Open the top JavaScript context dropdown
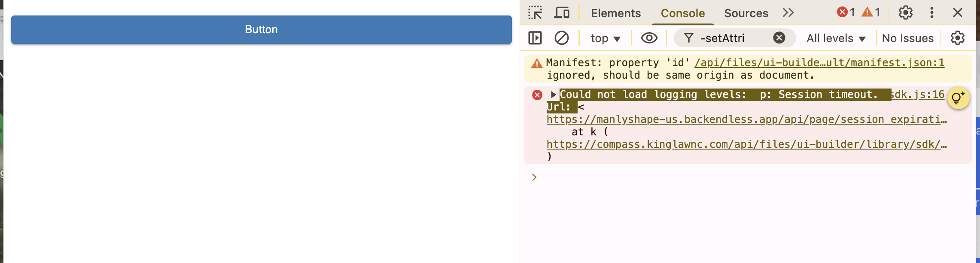 tap(605, 39)
